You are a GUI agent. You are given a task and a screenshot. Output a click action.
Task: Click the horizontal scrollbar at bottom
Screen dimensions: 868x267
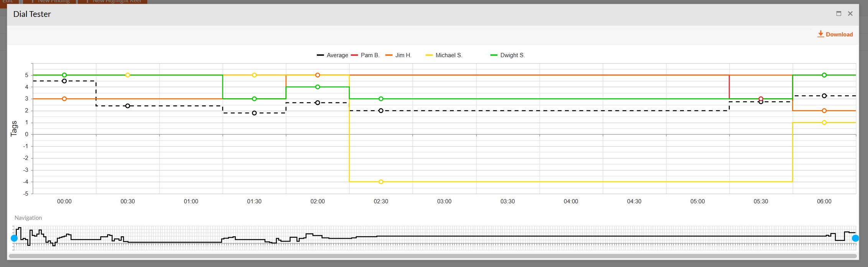pyautogui.click(x=433, y=256)
